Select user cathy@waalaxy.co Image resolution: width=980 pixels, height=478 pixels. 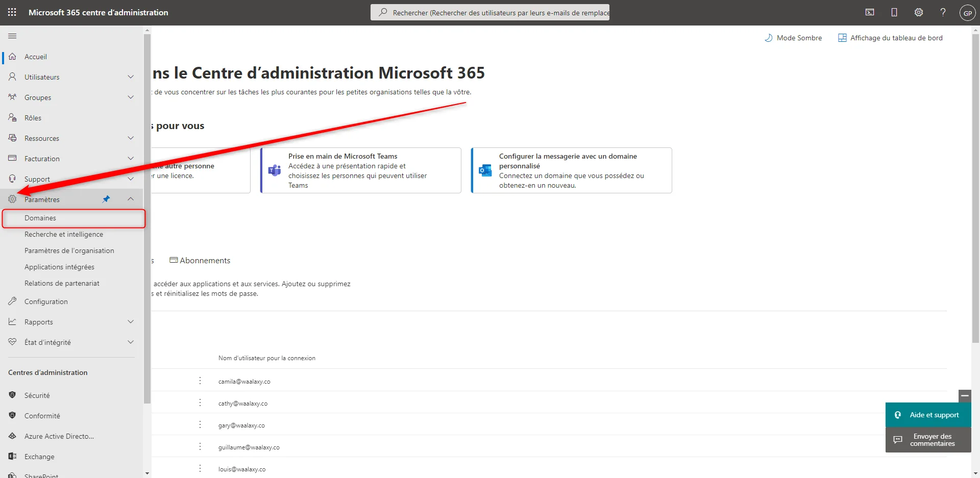click(x=243, y=404)
